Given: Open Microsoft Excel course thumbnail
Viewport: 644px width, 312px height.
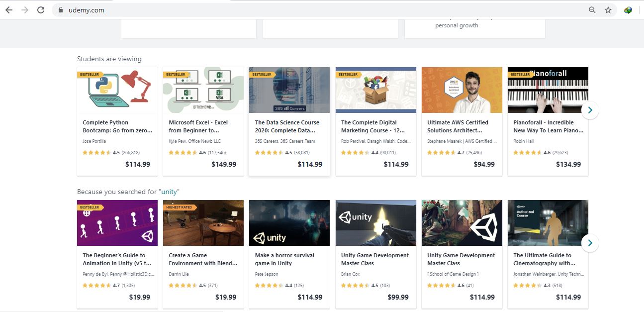Looking at the screenshot, I should [x=203, y=90].
